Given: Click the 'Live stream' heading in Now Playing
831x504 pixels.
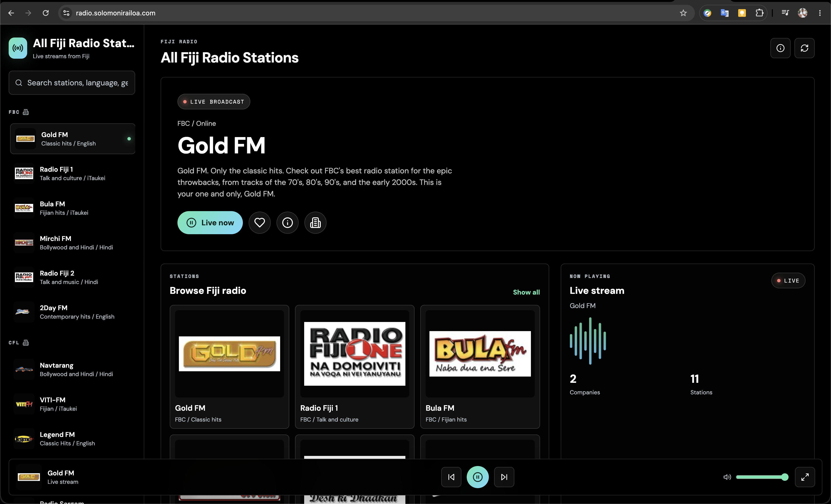Looking at the screenshot, I should coord(597,291).
